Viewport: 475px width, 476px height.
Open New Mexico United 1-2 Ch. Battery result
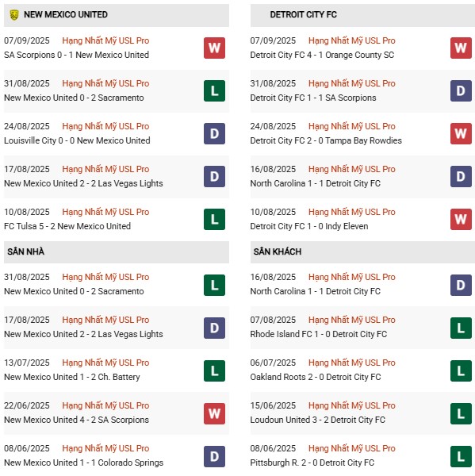[x=72, y=377]
